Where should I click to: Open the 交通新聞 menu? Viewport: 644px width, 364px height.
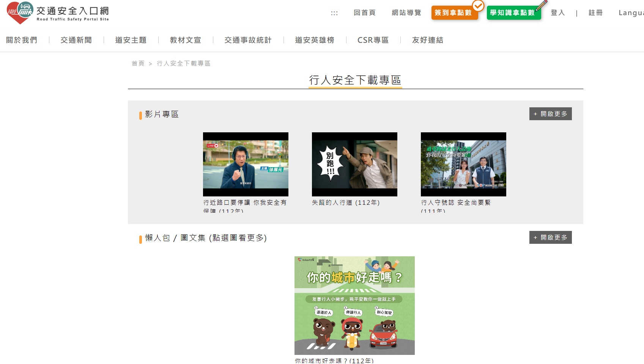76,40
